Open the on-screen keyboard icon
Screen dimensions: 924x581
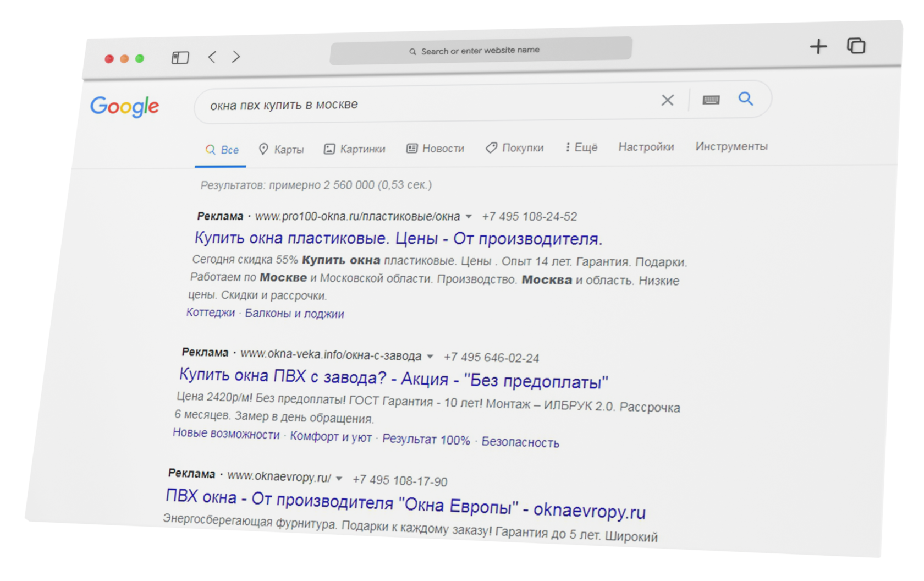[x=711, y=100]
